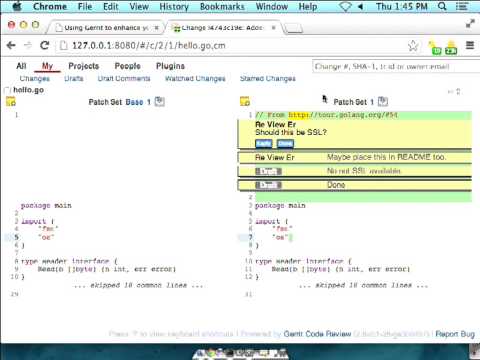Click the Draft label beside 'No real SSL available'
Screen dimensions: 480x360
click(268, 171)
